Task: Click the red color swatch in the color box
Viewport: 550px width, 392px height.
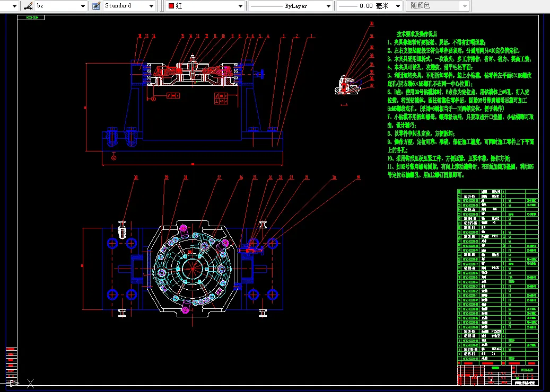Action: pos(171,6)
